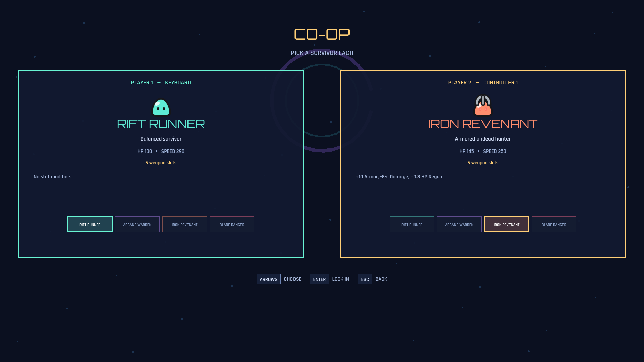Click the CO-OP title
The height and width of the screenshot is (362, 644).
click(x=322, y=34)
